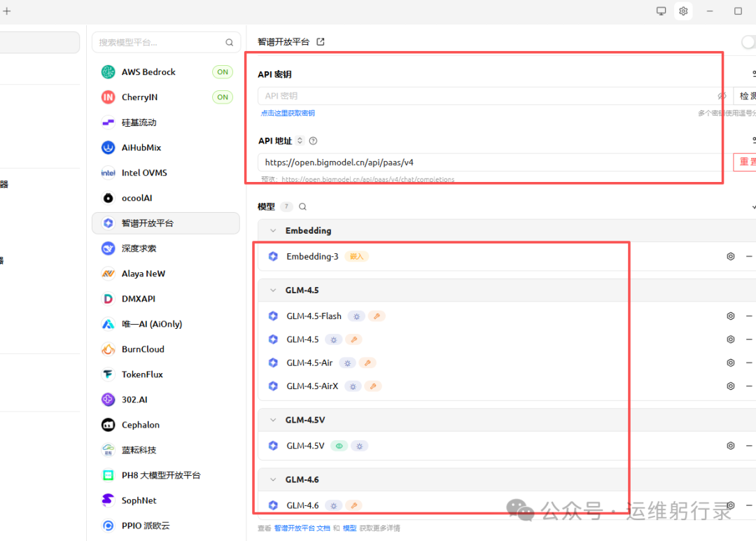756x541 pixels.
Task: Open settings gear for GLM-4.5-Flash model
Action: point(730,316)
